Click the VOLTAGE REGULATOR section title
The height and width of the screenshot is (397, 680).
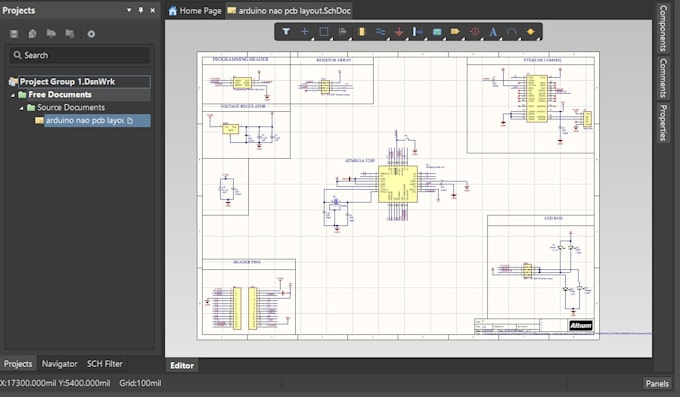pos(243,106)
